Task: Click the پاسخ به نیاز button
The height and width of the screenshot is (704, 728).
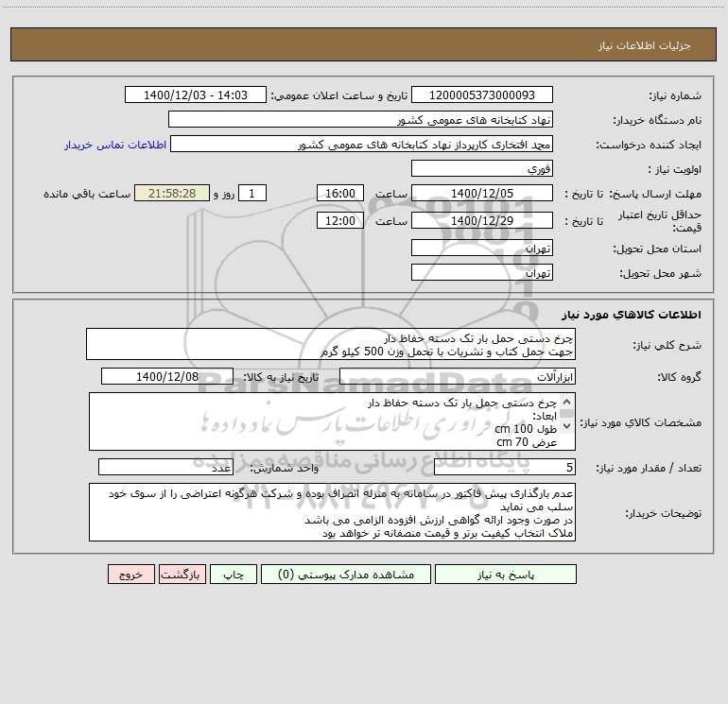Action: click(x=506, y=575)
